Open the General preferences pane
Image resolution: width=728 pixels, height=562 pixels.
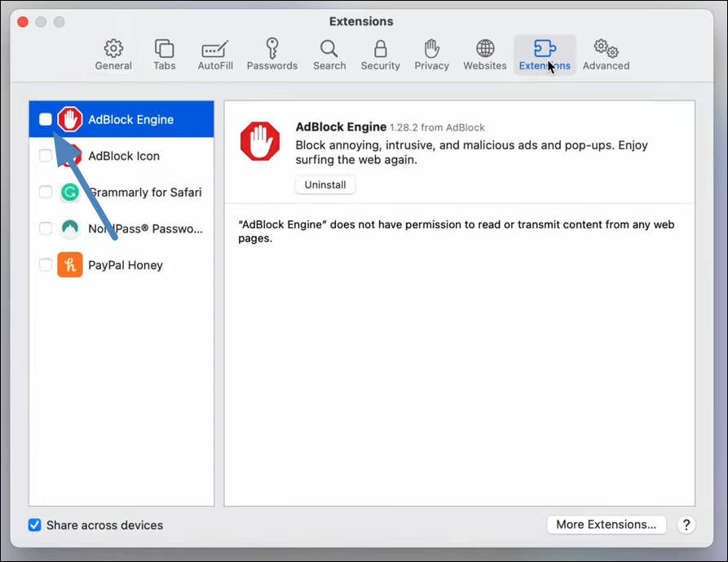click(113, 54)
